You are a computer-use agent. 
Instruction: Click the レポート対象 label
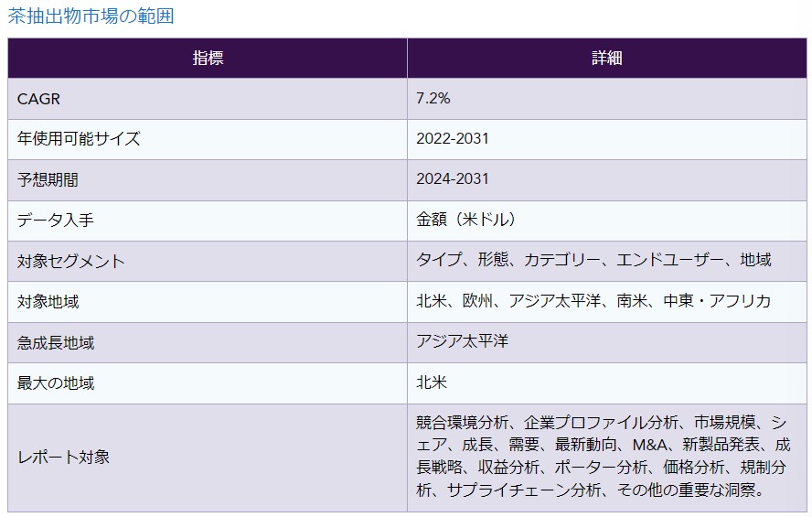coord(63,458)
